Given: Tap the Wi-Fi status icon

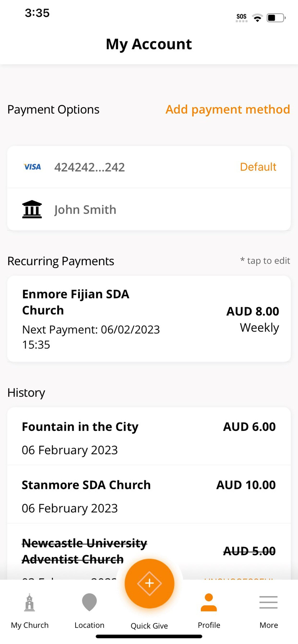Looking at the screenshot, I should point(257,17).
